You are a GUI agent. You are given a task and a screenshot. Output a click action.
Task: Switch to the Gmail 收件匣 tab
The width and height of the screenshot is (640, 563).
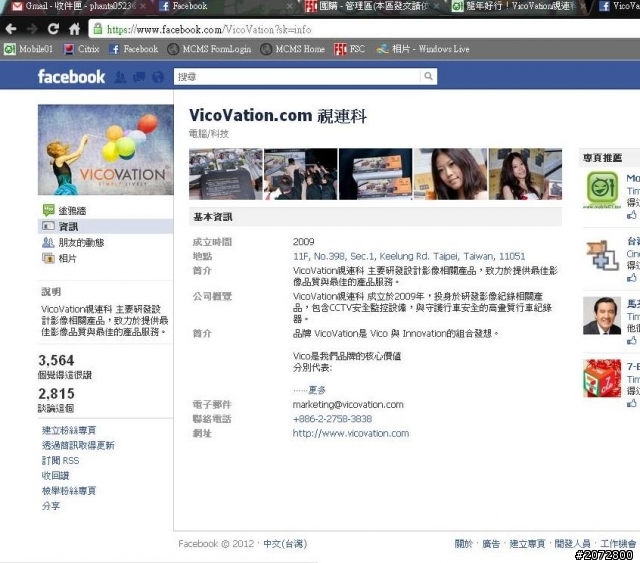click(x=76, y=6)
